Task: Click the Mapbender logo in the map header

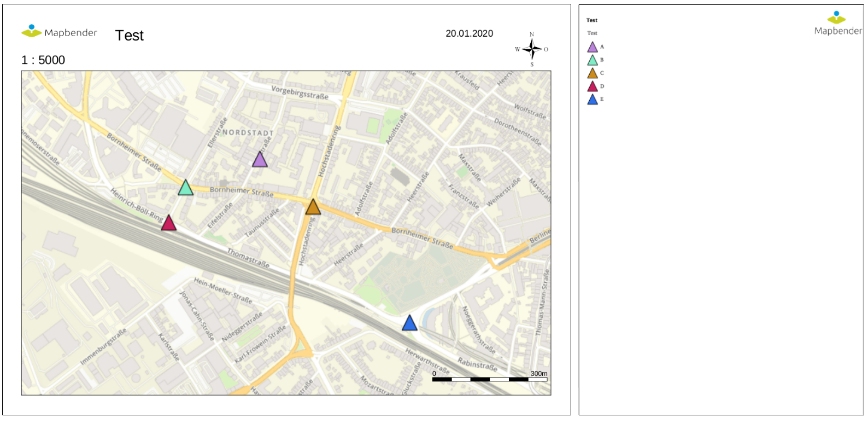Action: (59, 32)
